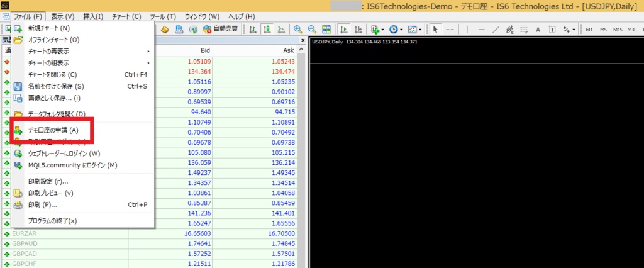Toggle the chart auto scroll icon

[x=344, y=30]
